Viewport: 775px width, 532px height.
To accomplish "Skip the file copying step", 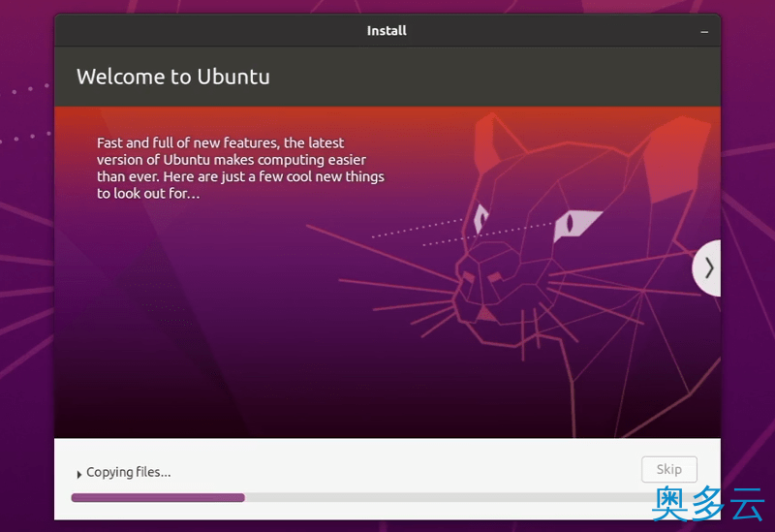I will [668, 469].
